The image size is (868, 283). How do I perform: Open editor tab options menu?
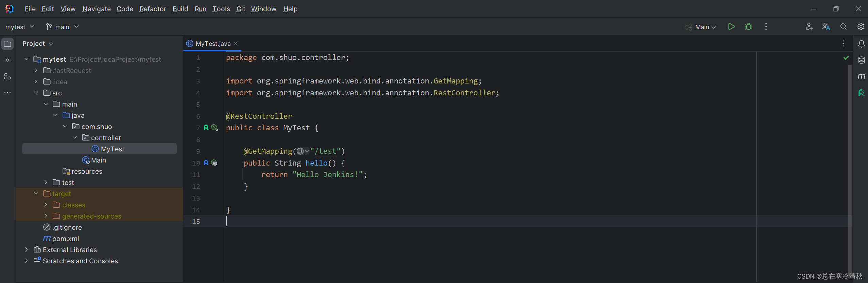tap(843, 43)
